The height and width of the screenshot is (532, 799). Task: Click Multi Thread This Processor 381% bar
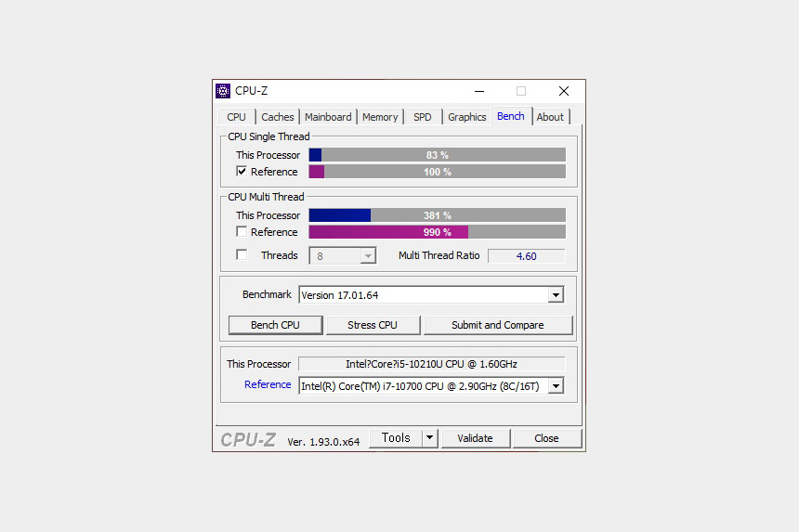click(438, 215)
